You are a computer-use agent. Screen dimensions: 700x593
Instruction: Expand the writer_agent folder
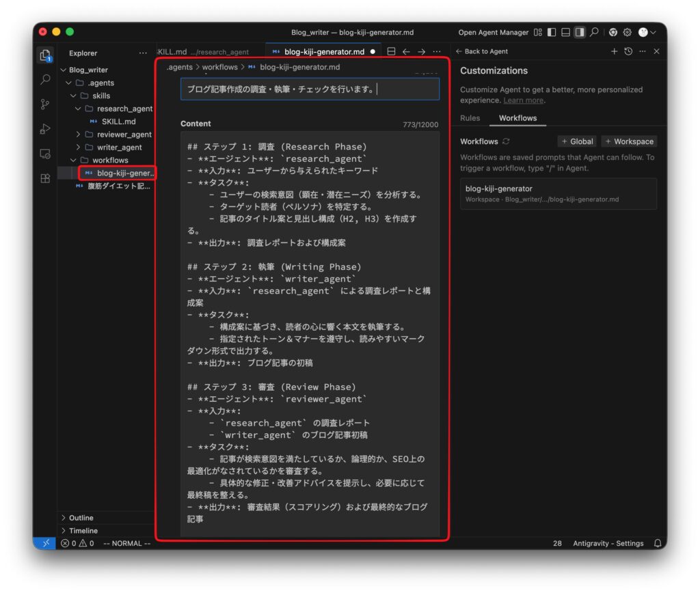tap(119, 148)
